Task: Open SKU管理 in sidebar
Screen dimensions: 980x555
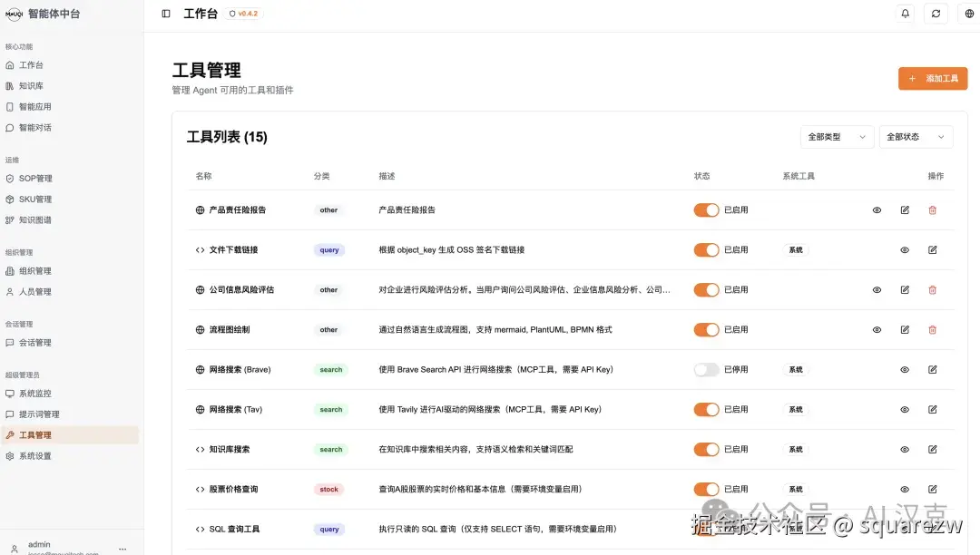Action: [x=69, y=200]
